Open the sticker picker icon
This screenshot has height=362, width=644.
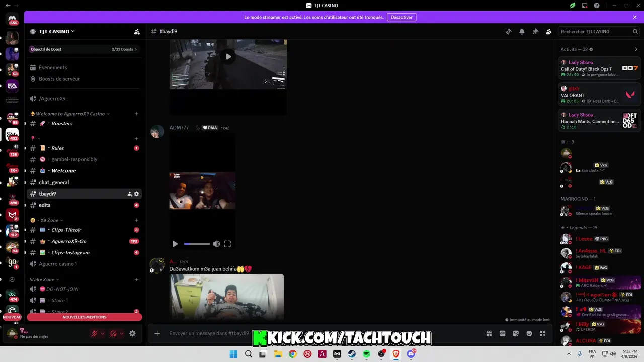click(516, 333)
